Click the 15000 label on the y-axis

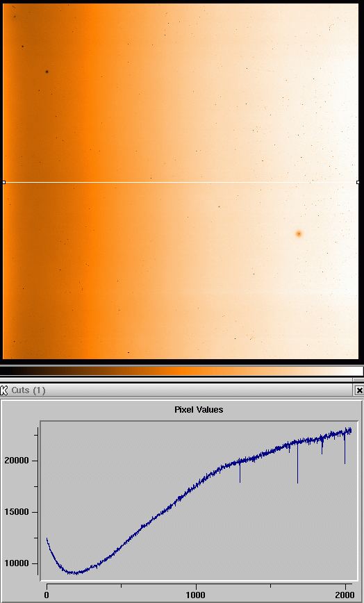click(x=17, y=512)
